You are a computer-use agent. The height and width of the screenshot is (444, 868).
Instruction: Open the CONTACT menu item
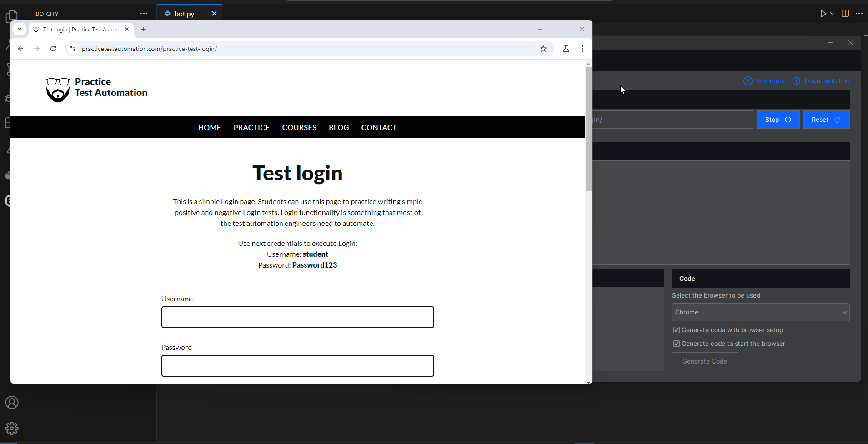379,127
